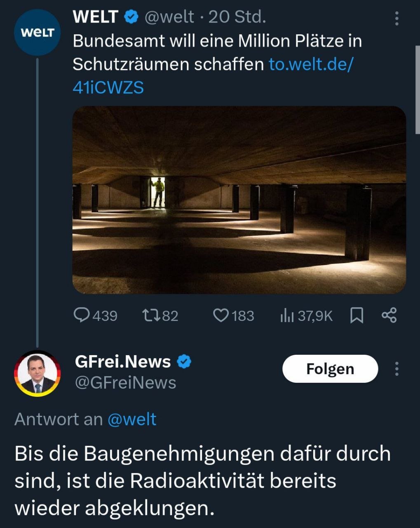Open more options for WELT tweet
The width and height of the screenshot is (420, 528).
[x=397, y=19]
